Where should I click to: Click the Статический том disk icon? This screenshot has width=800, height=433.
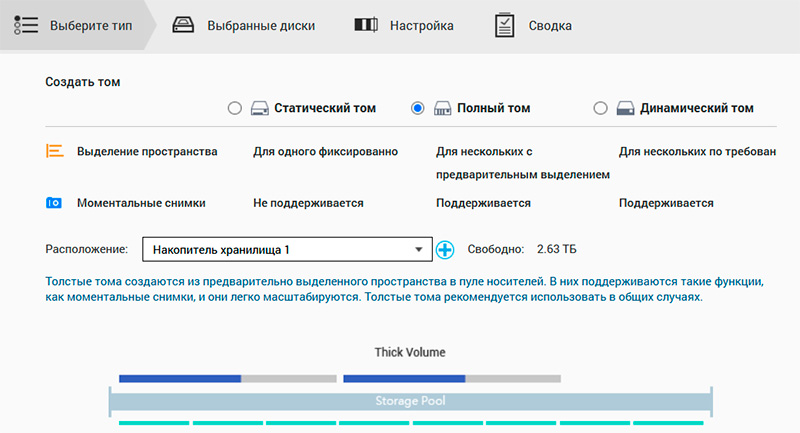pyautogui.click(x=260, y=109)
